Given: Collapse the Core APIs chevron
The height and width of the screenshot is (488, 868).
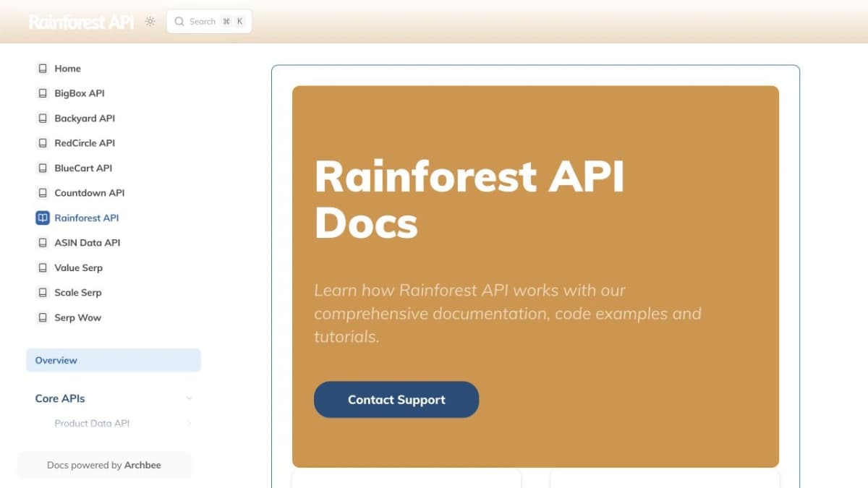Looking at the screenshot, I should click(190, 398).
